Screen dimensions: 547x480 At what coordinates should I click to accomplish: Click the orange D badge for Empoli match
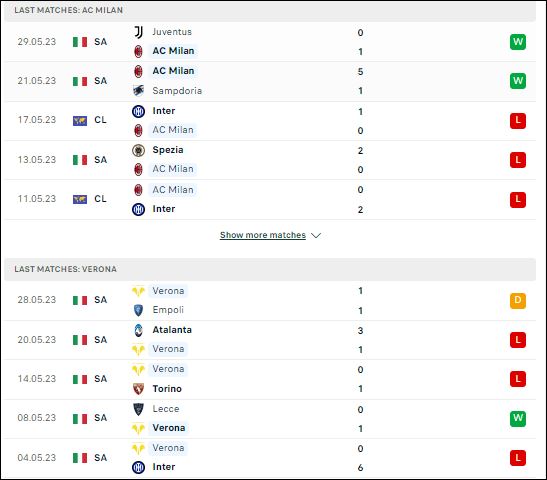pos(518,300)
